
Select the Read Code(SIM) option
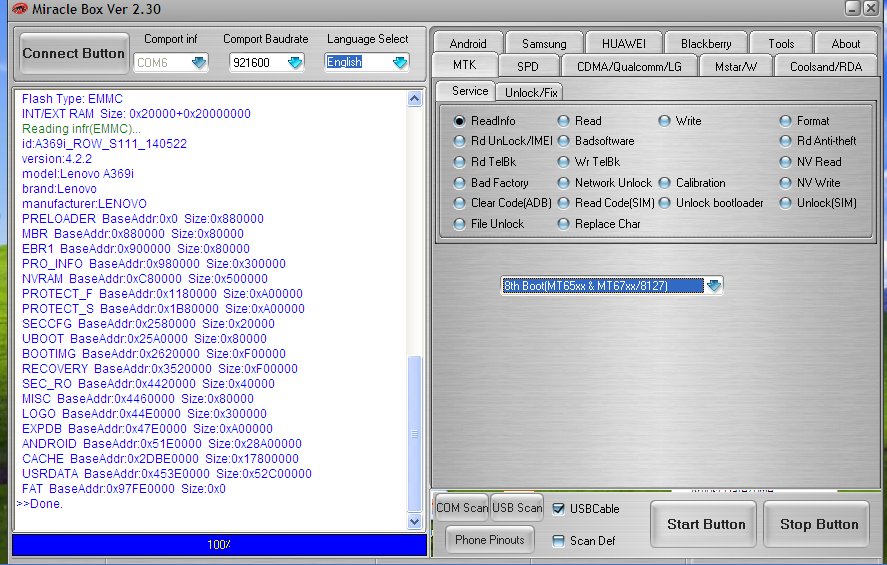click(563, 203)
